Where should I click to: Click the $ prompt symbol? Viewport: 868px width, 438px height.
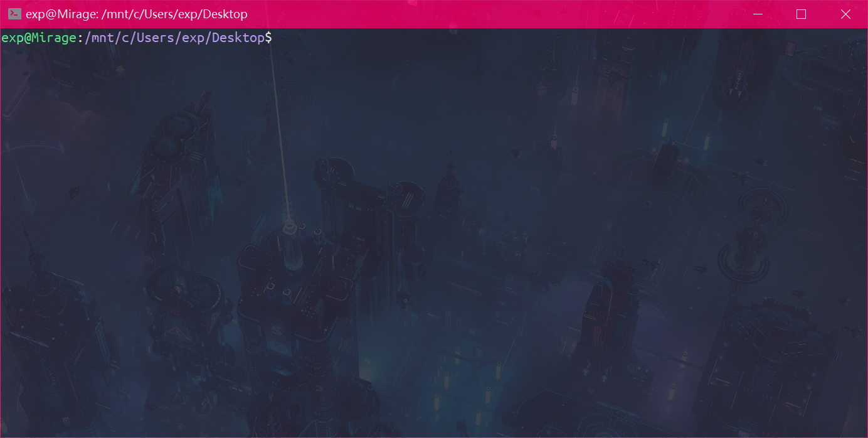(x=268, y=38)
